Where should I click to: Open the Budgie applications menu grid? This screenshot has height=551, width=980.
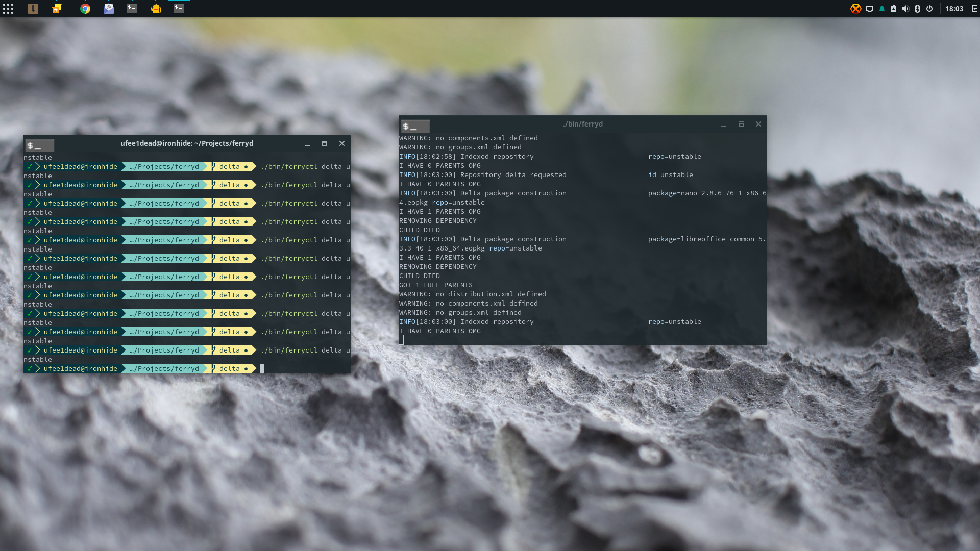pyautogui.click(x=8, y=9)
